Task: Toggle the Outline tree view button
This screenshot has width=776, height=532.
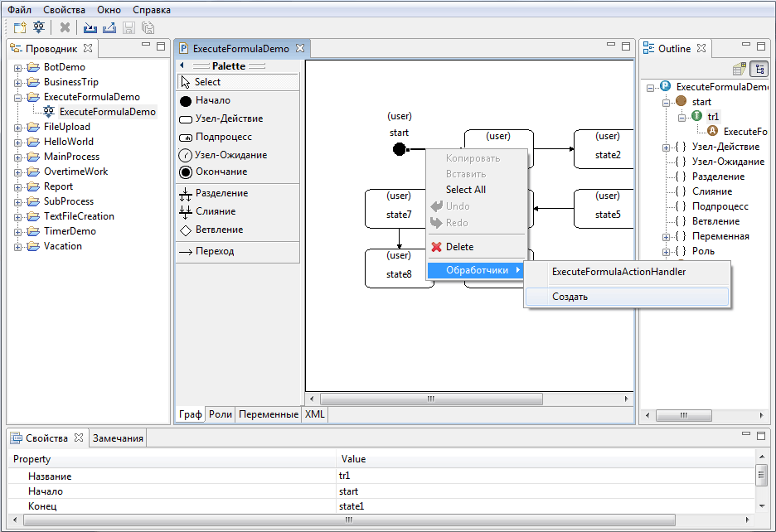Action: coord(757,68)
